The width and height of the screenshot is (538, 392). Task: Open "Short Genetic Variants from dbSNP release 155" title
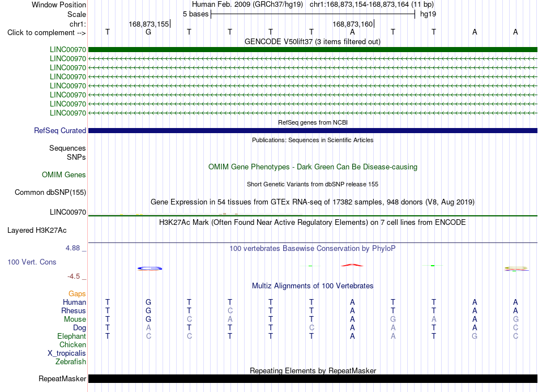click(313, 184)
